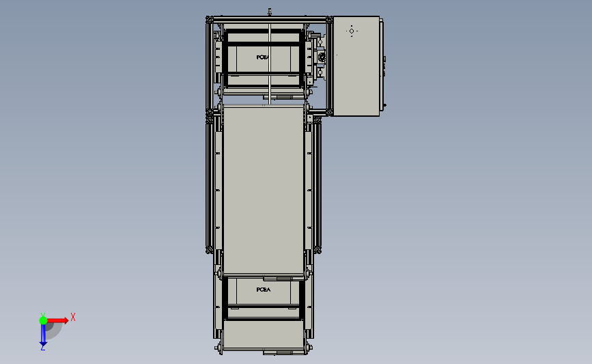The width and height of the screenshot is (592, 364).
Task: Select the bottom panel below the lower PCBA
Action: tap(264, 335)
